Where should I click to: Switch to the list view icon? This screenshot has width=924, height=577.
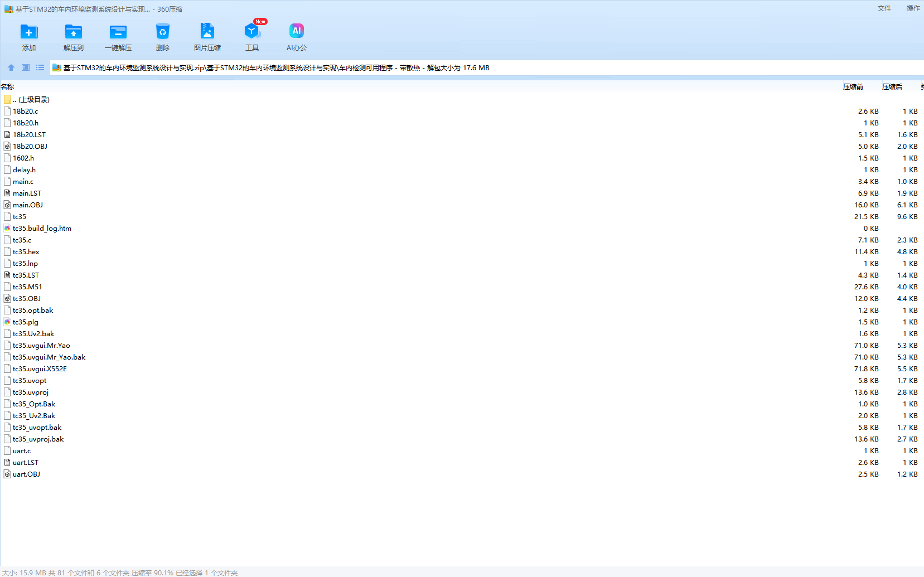click(40, 67)
